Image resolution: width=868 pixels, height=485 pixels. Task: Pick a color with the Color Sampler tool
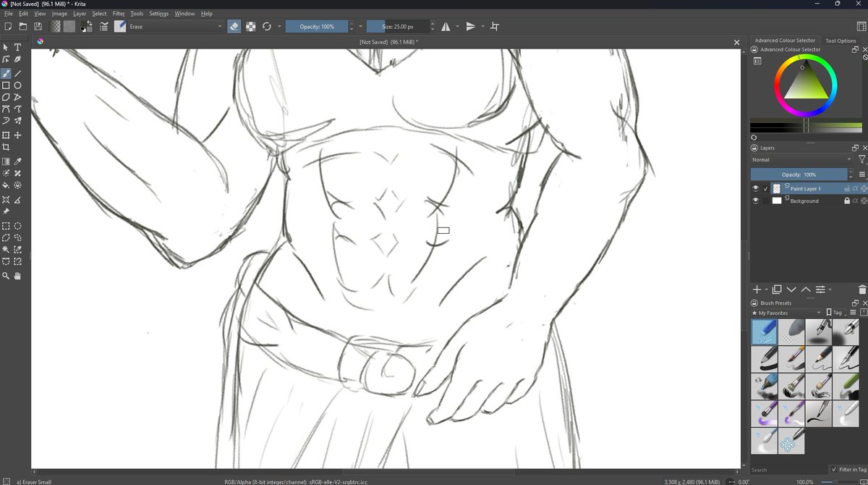pos(17,161)
